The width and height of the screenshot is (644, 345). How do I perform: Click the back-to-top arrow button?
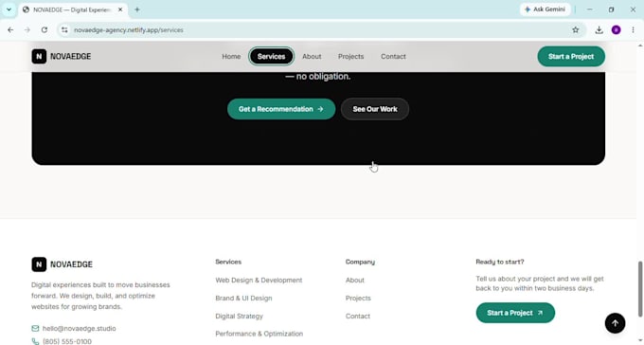pos(615,323)
